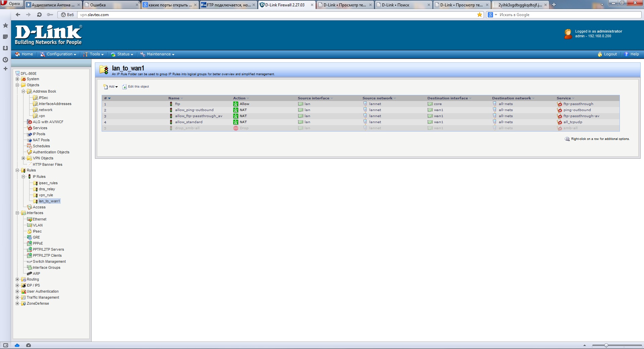This screenshot has width=644, height=349.
Task: Click the Logout link
Action: (x=607, y=54)
